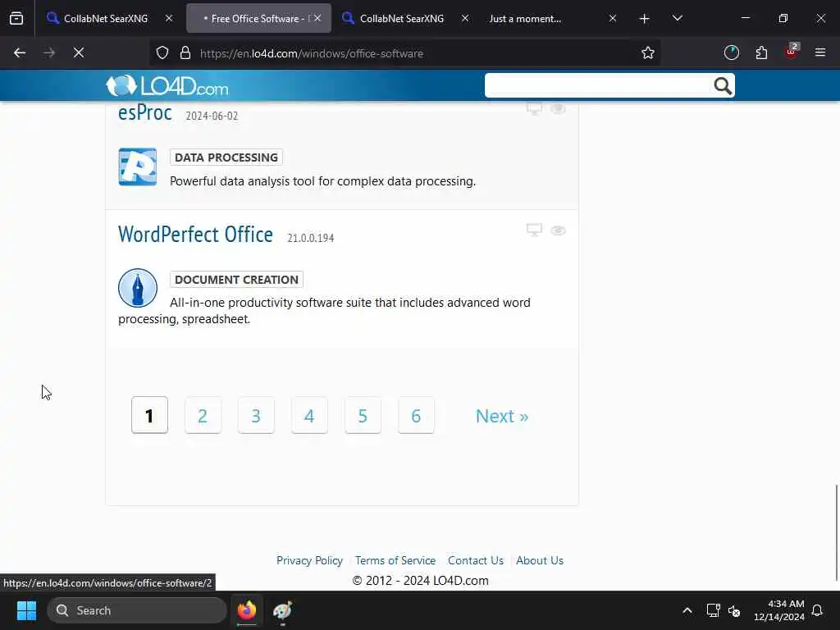
Task: Click the esProc version date 2024-06-02
Action: [x=212, y=116]
